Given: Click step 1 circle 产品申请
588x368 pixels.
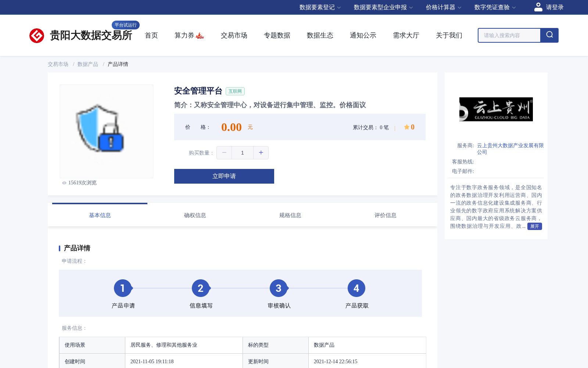Looking at the screenshot, I should [x=123, y=288].
